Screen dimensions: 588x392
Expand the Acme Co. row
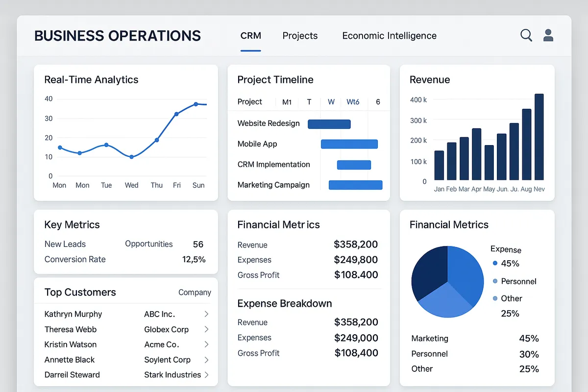pyautogui.click(x=206, y=344)
